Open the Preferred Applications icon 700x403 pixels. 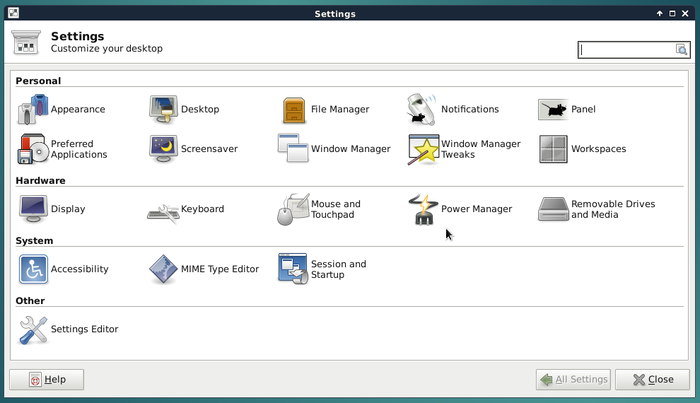point(33,149)
